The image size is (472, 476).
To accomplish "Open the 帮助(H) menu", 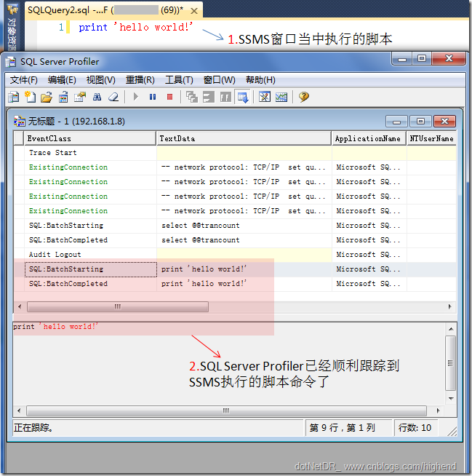I will coord(260,80).
